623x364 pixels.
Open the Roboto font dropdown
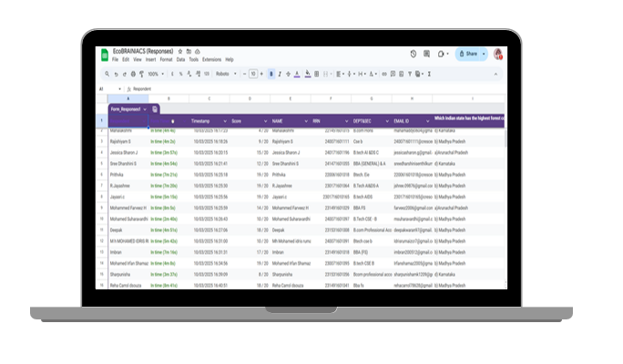coord(223,74)
